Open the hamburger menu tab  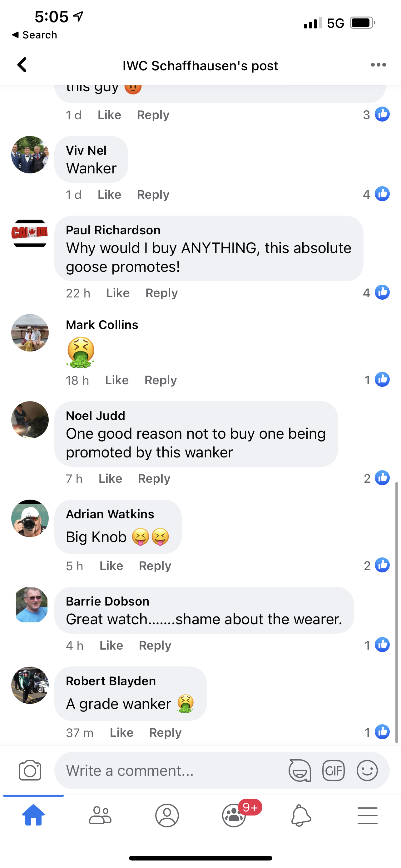pyautogui.click(x=367, y=816)
